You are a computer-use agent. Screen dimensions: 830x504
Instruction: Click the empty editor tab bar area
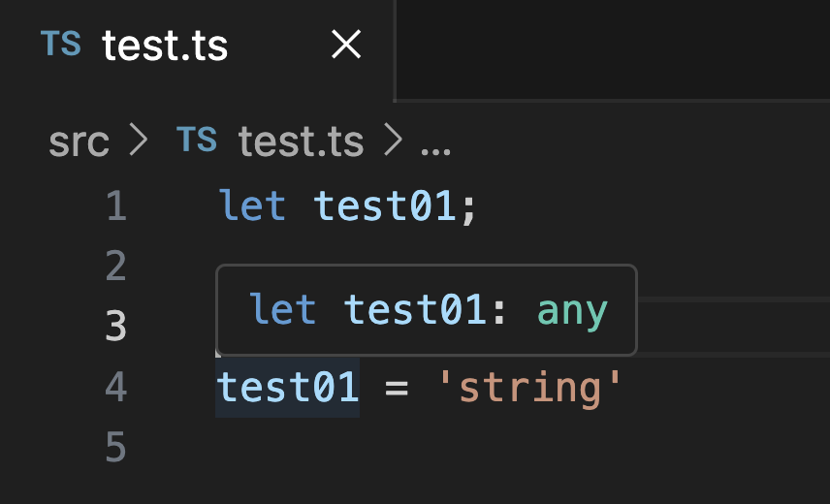[613, 49]
